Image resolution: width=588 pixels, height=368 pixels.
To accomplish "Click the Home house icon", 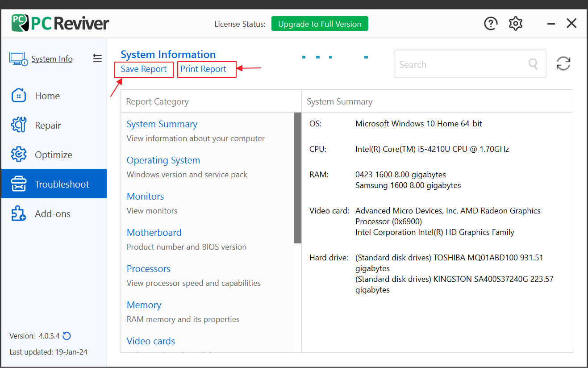I will coord(18,96).
